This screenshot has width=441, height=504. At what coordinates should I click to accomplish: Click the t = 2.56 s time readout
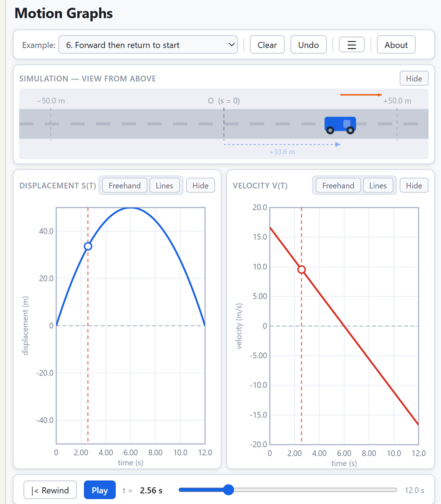pyautogui.click(x=143, y=491)
